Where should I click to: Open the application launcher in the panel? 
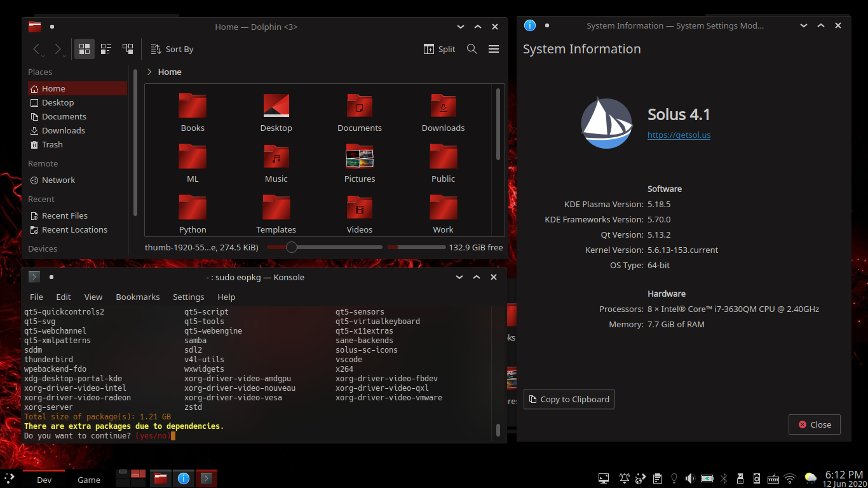click(10, 478)
